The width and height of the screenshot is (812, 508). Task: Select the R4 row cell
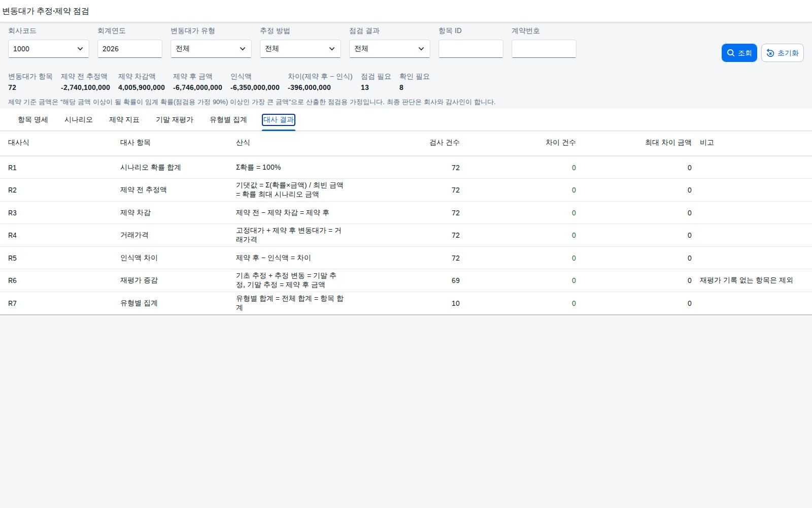(12, 235)
